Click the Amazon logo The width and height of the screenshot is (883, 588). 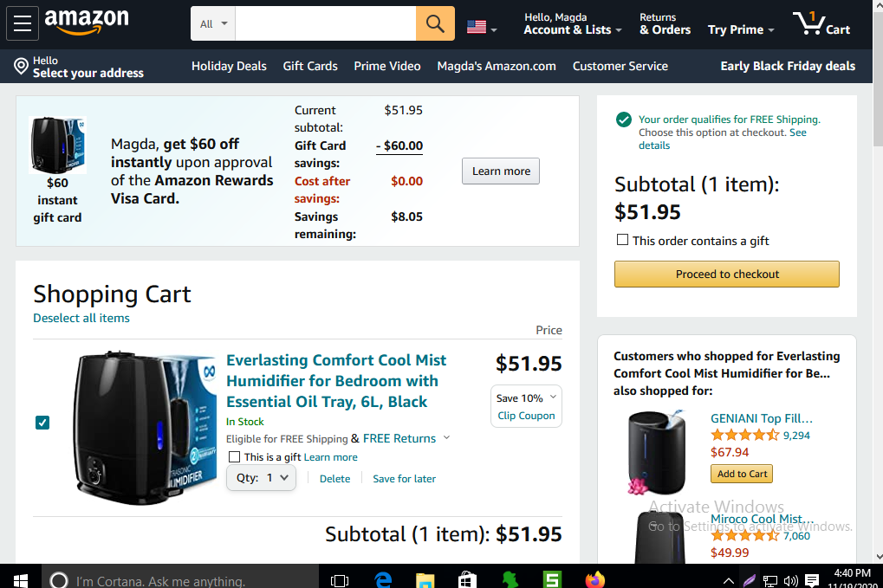click(x=87, y=23)
